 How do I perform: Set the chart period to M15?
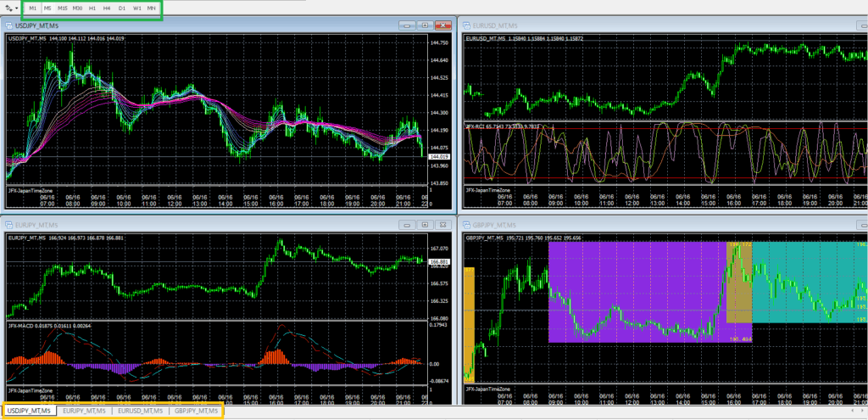tap(63, 8)
